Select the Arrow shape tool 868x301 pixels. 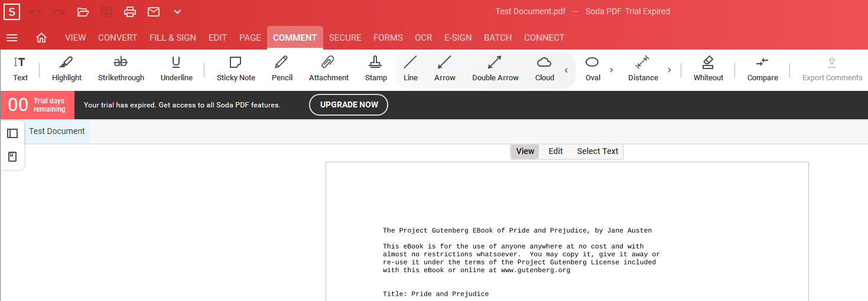click(445, 70)
